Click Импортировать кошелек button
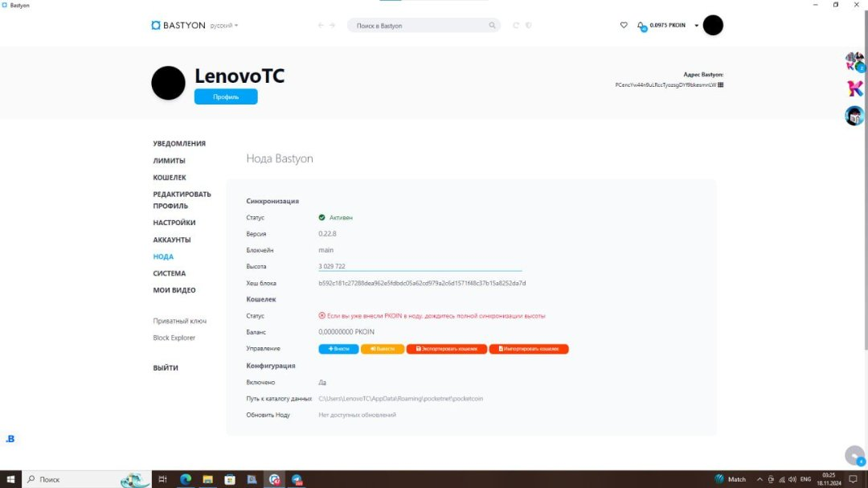 (x=529, y=349)
